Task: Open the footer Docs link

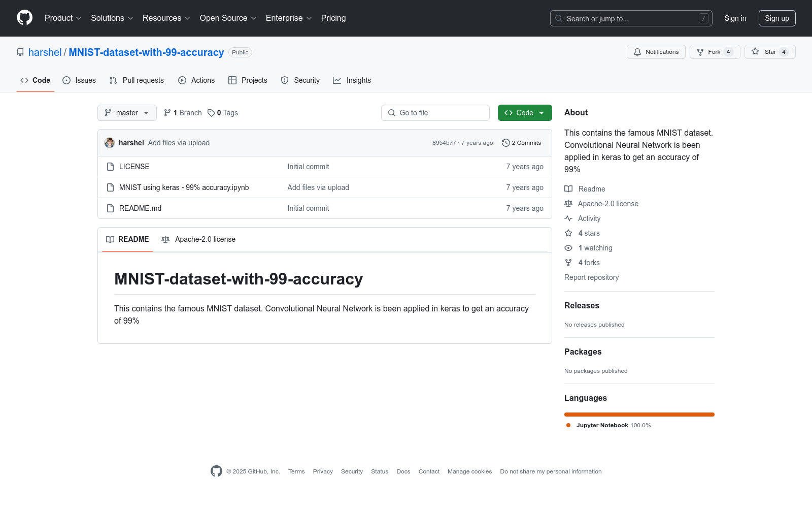Action: [x=403, y=471]
